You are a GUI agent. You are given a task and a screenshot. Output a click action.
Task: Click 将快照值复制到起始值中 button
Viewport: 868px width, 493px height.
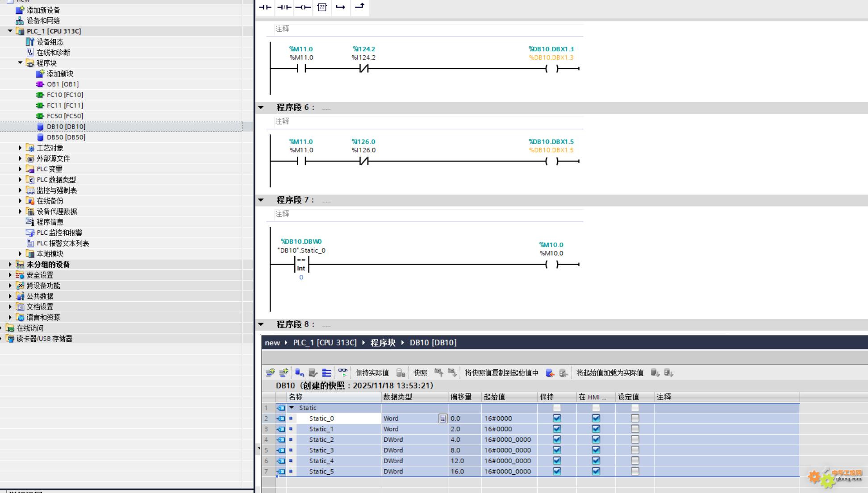(x=501, y=373)
